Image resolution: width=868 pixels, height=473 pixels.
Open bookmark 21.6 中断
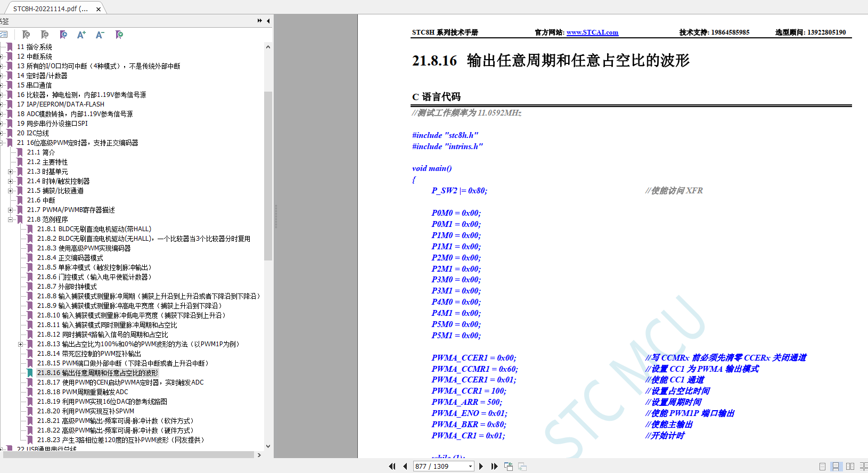pos(41,200)
